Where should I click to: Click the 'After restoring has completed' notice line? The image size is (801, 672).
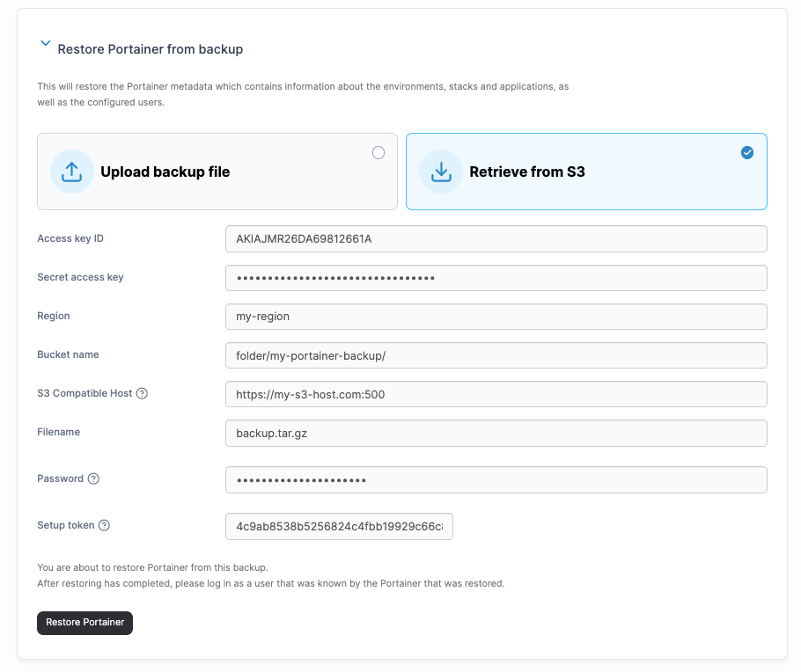(271, 583)
